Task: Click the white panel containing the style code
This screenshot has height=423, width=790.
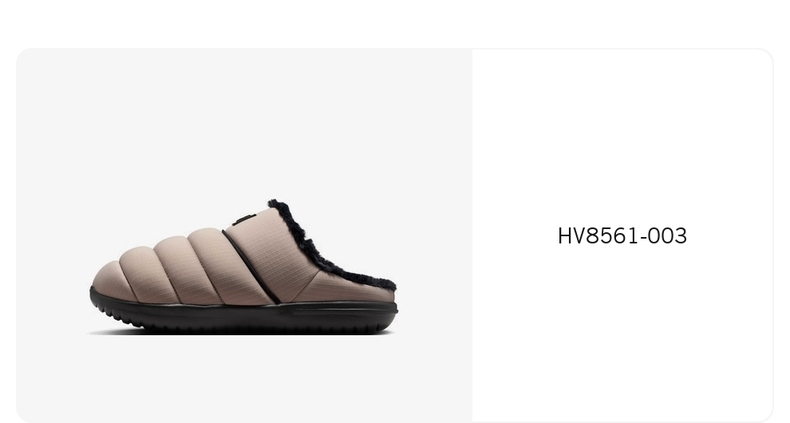Action: 623,235
